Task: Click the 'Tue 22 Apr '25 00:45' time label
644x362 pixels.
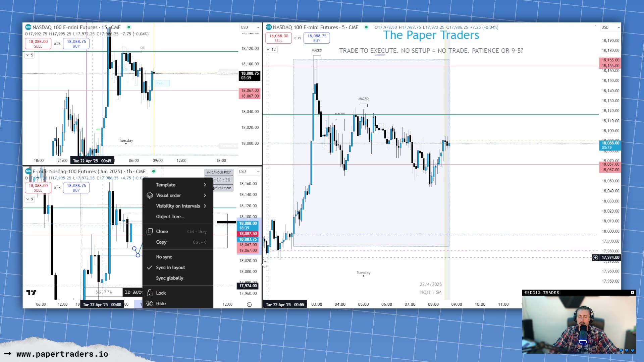Action: (x=92, y=161)
